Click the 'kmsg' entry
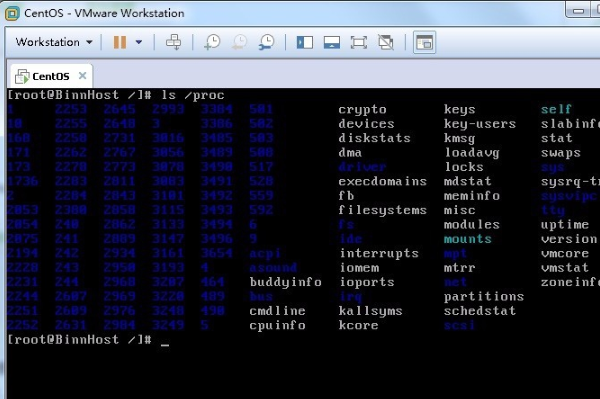Image resolution: width=600 pixels, height=399 pixels. click(x=460, y=138)
